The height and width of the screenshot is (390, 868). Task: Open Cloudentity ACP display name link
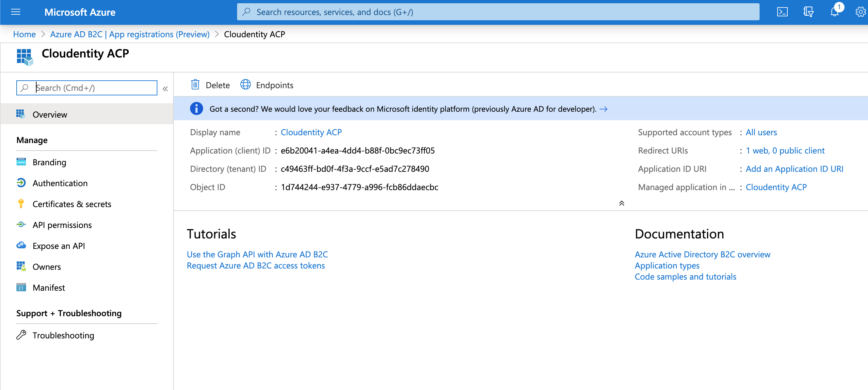coord(311,132)
